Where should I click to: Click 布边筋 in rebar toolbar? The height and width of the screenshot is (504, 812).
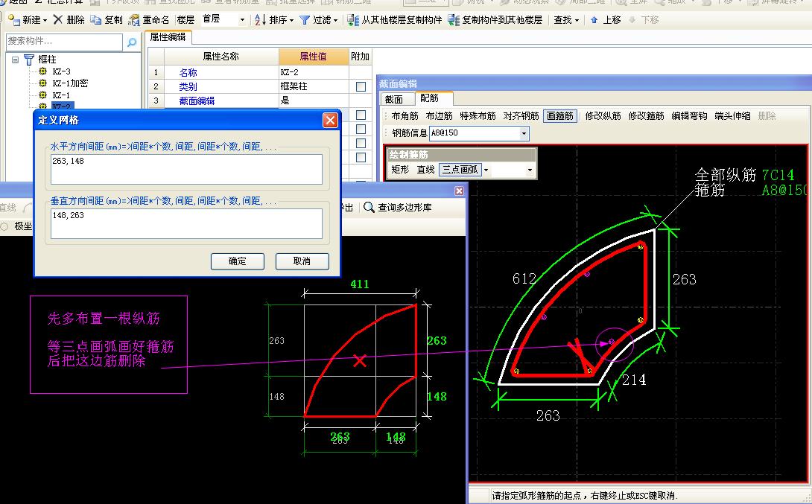439,116
